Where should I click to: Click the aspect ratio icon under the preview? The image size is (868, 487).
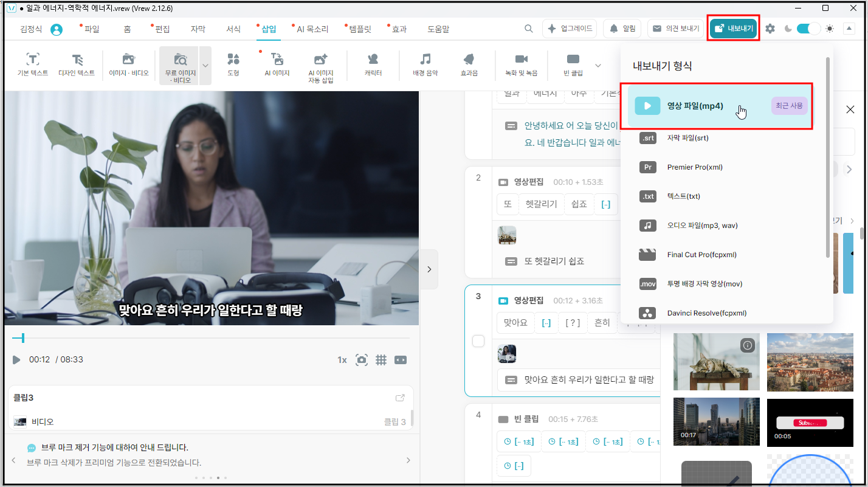[x=400, y=360]
